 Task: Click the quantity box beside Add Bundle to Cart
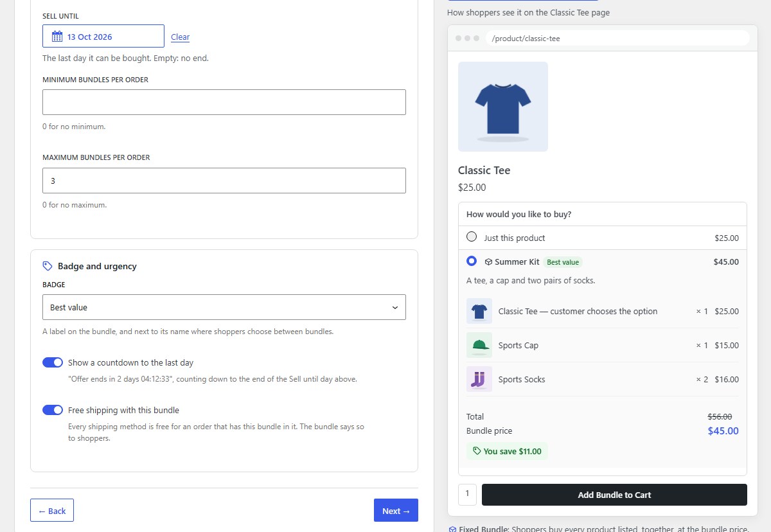467,494
